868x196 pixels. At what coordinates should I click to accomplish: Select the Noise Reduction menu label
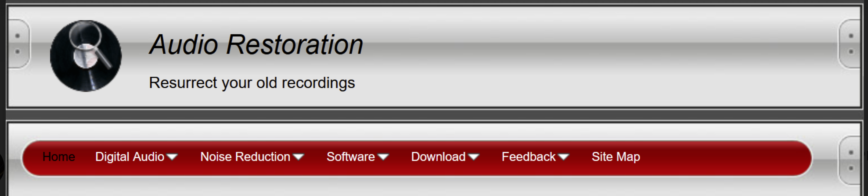point(245,157)
